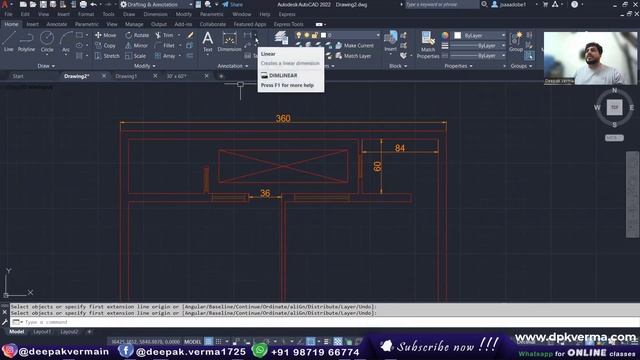The height and width of the screenshot is (360, 640).
Task: Click the Dimension tool
Action: coord(229,42)
